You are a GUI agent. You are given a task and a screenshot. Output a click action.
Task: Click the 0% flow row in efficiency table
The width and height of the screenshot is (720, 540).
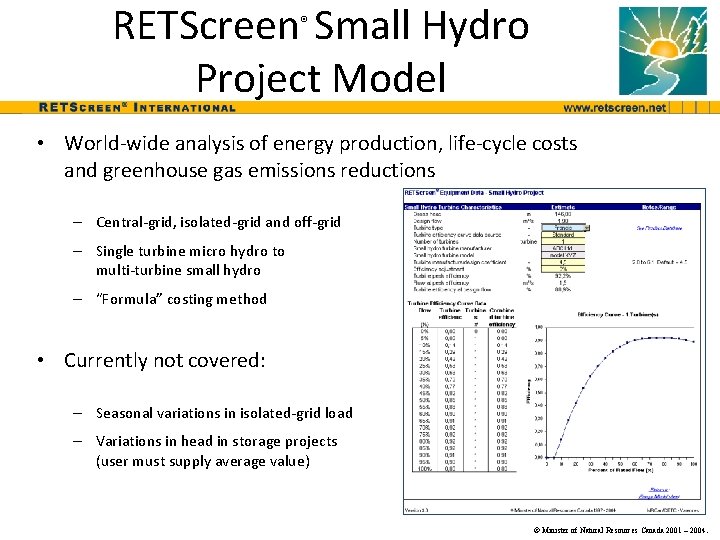(464, 331)
